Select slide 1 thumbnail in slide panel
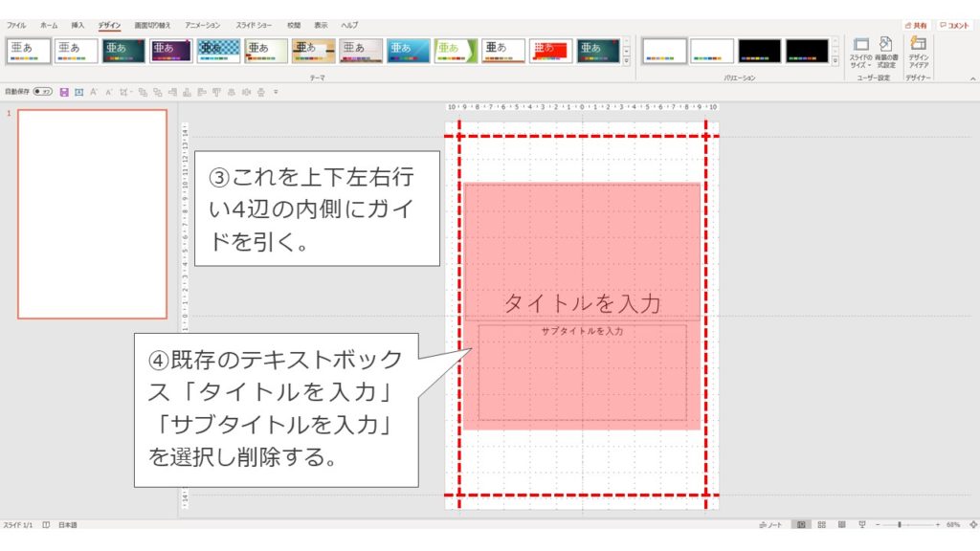Image resolution: width=980 pixels, height=551 pixels. tap(93, 214)
